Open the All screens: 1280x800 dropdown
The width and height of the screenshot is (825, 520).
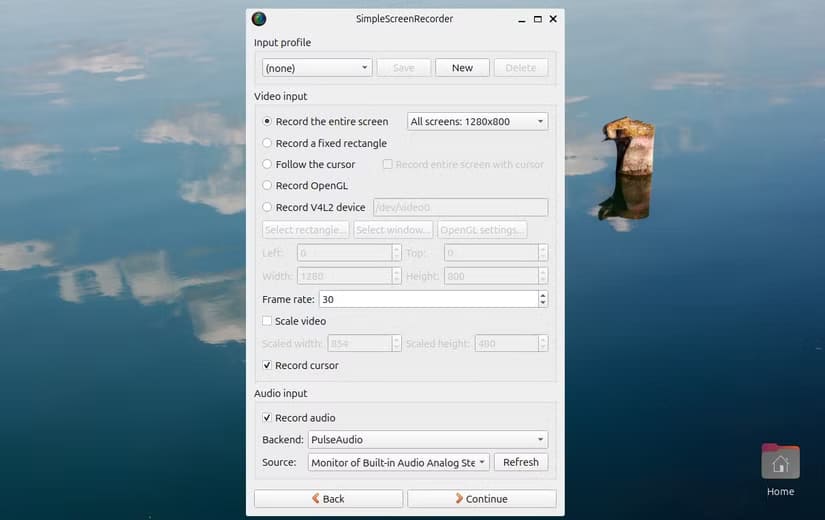tap(477, 122)
